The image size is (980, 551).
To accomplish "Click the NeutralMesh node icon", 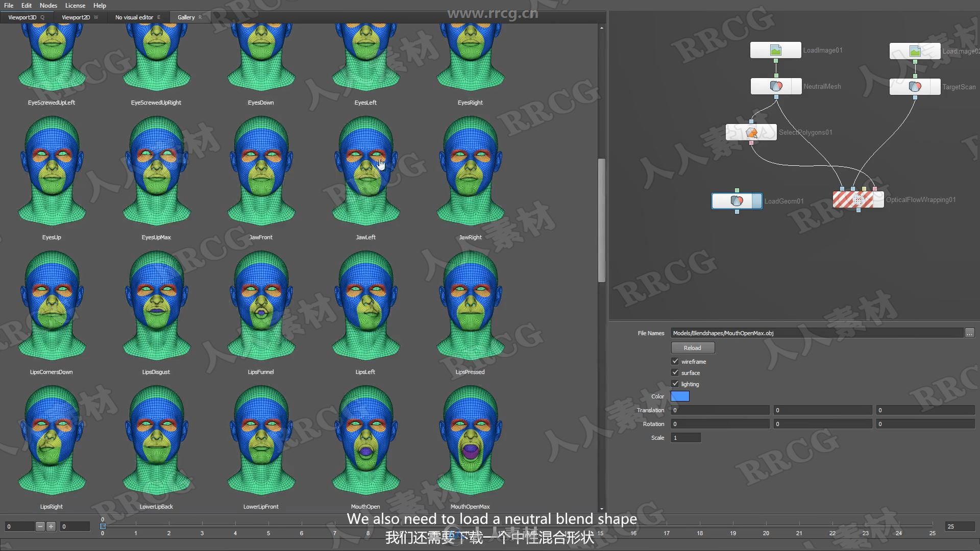I will 775,86.
